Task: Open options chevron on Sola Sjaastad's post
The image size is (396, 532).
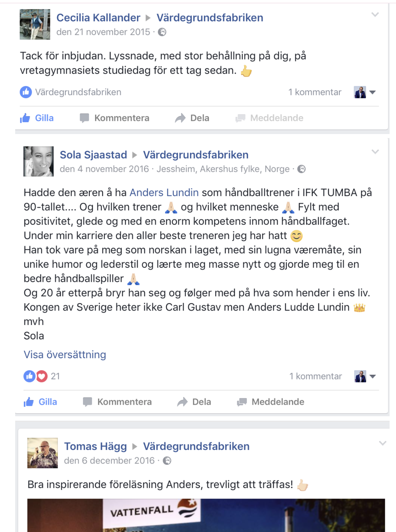Action: point(375,152)
